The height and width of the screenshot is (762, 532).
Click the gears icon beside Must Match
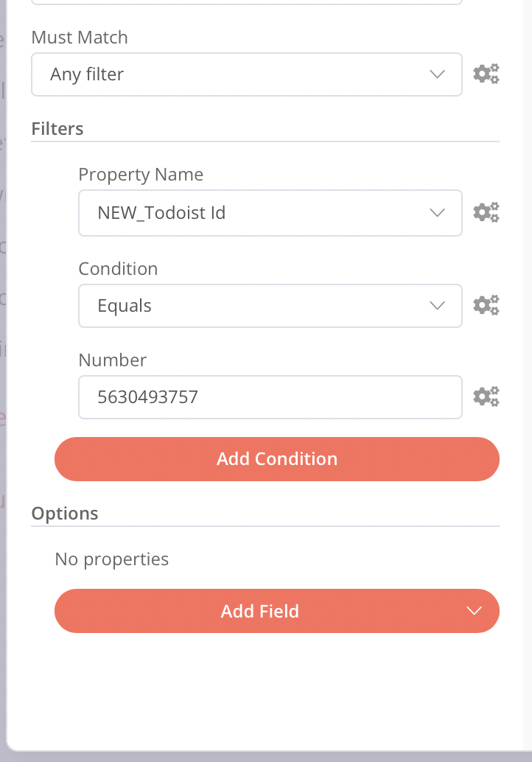point(486,74)
